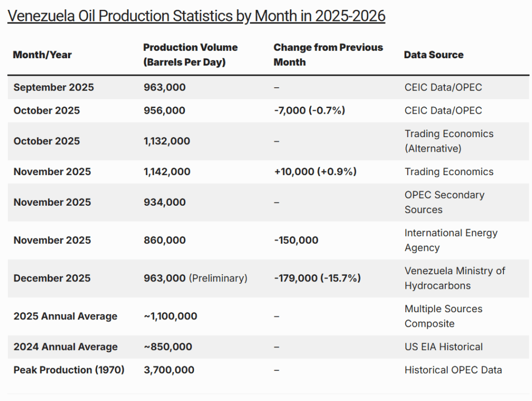Click the 3,700,000 peak production value

[169, 370]
